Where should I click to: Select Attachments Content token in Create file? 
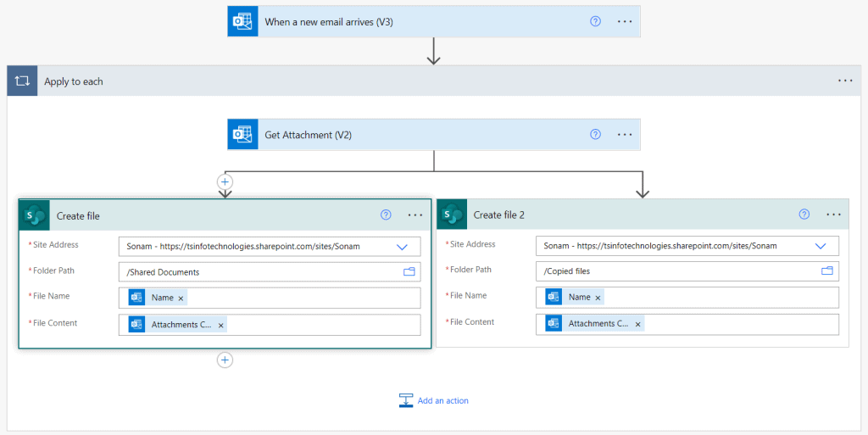coord(177,325)
